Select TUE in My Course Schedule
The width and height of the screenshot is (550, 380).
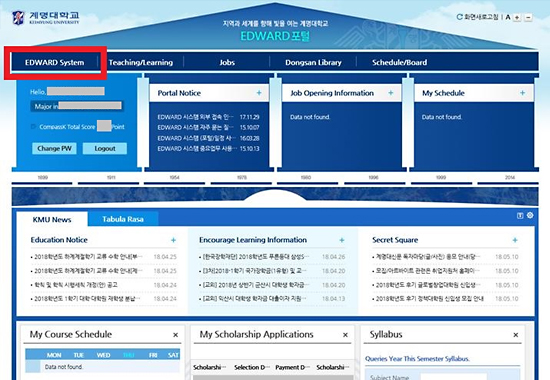tap(79, 355)
